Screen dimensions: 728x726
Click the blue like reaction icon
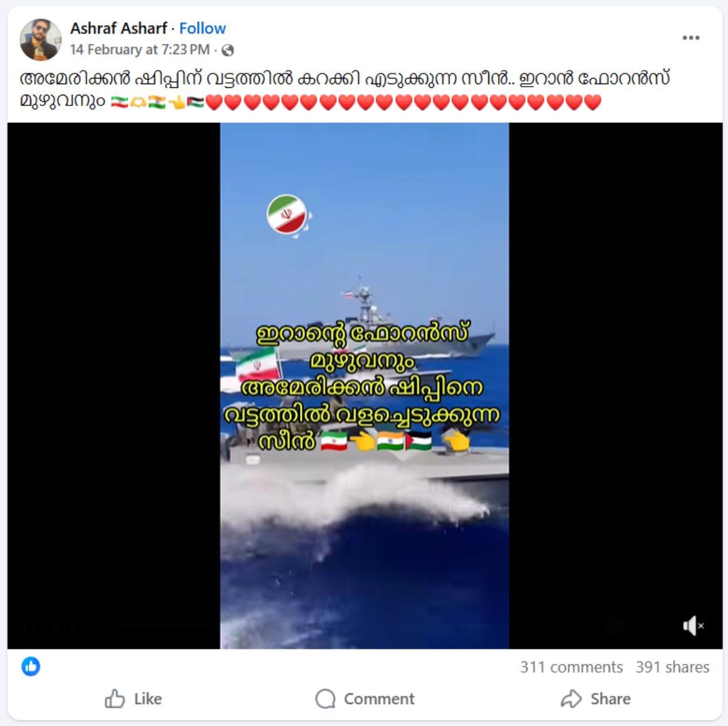(x=31, y=666)
